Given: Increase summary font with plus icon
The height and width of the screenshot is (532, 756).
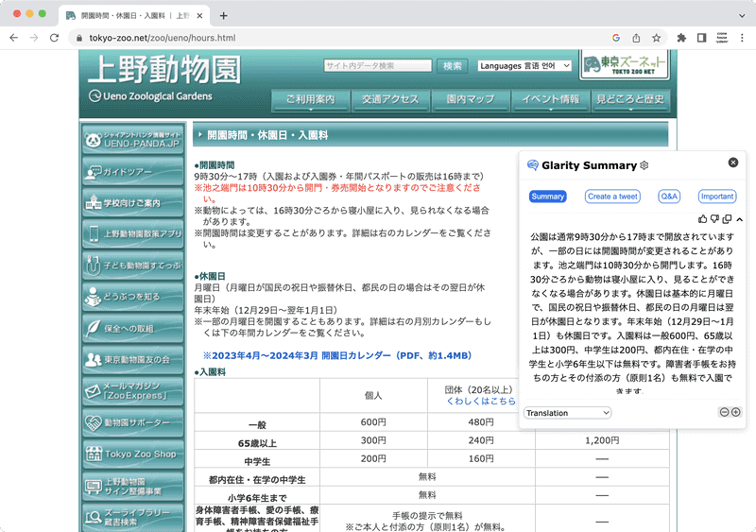Looking at the screenshot, I should pos(736,412).
